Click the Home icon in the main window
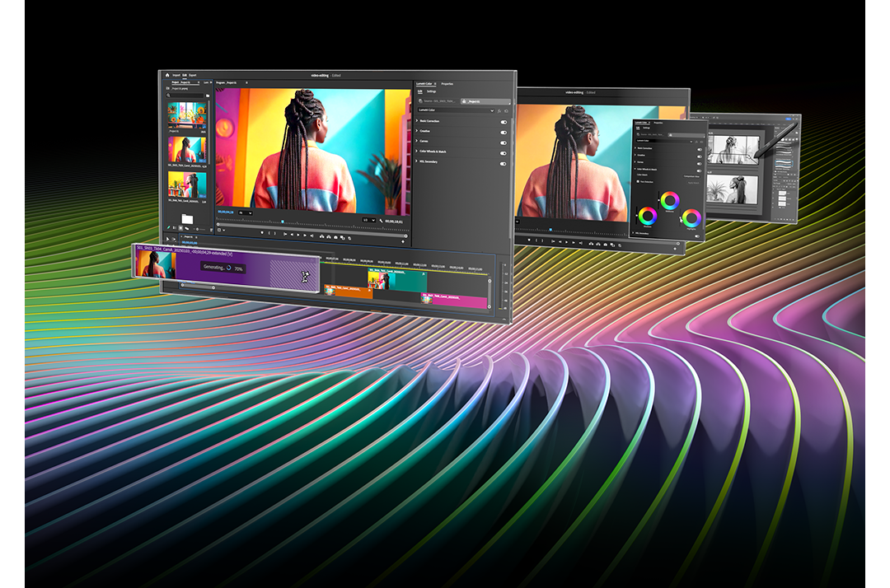890x588 pixels. point(166,75)
